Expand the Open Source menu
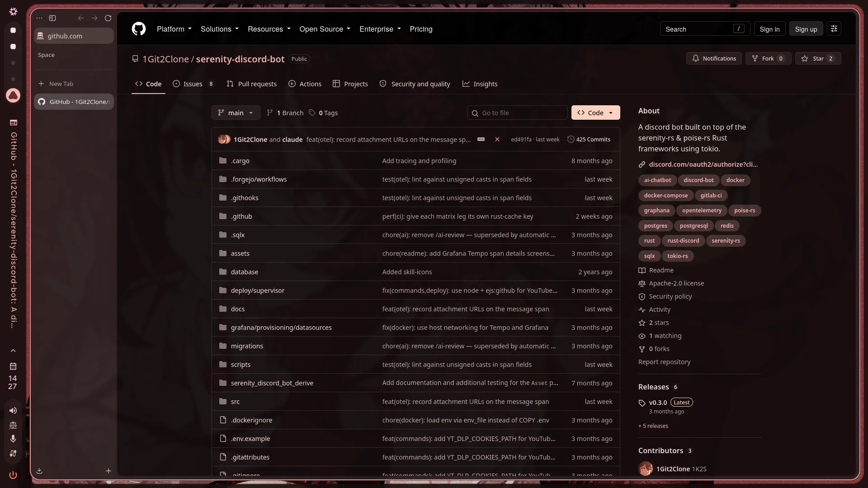Image resolution: width=868 pixels, height=488 pixels. point(325,29)
